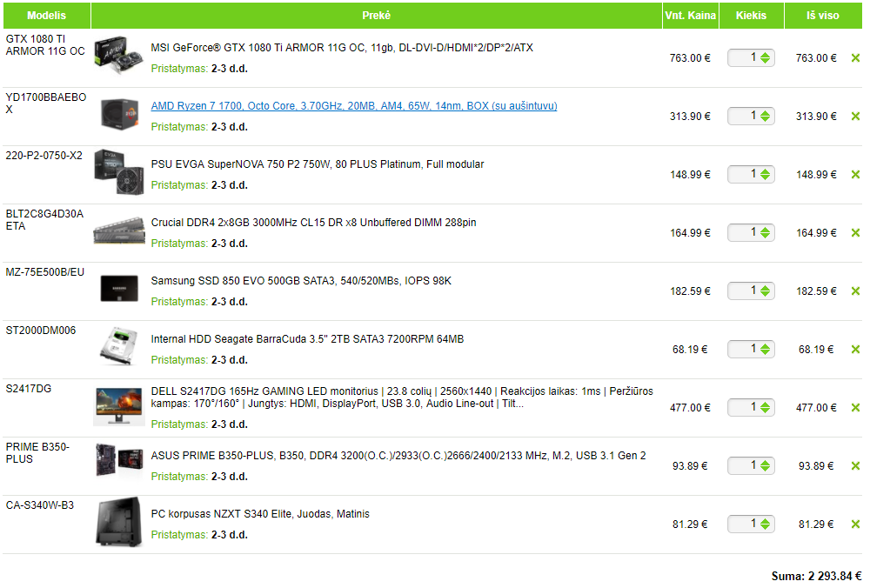Click the DELL S2417DG 165Hz monitor description
Screen dimensions: 870x588
pyautogui.click(x=402, y=398)
